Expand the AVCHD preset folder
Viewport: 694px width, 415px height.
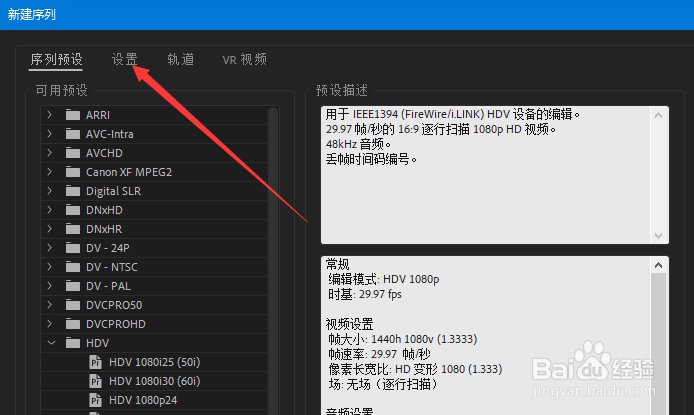click(50, 153)
